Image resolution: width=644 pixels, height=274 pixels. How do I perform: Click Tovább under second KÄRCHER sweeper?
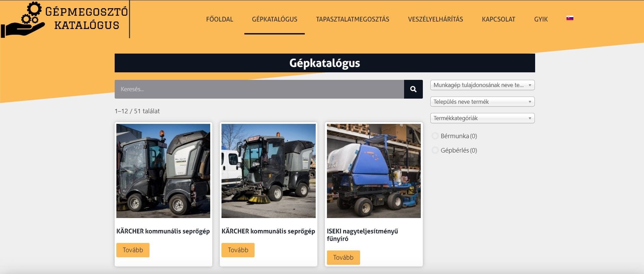tap(238, 250)
